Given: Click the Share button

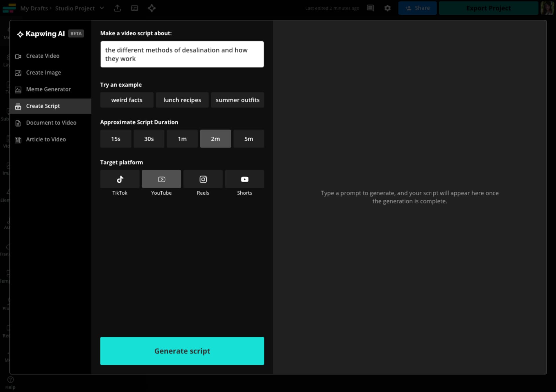Looking at the screenshot, I should pyautogui.click(x=417, y=8).
